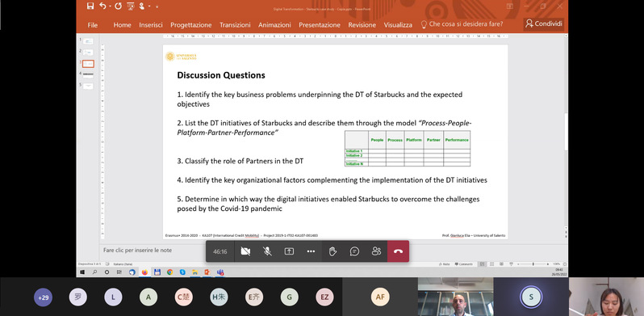The width and height of the screenshot is (644, 316).
Task: Open the Undo history dropdown arrow
Action: (x=111, y=6)
